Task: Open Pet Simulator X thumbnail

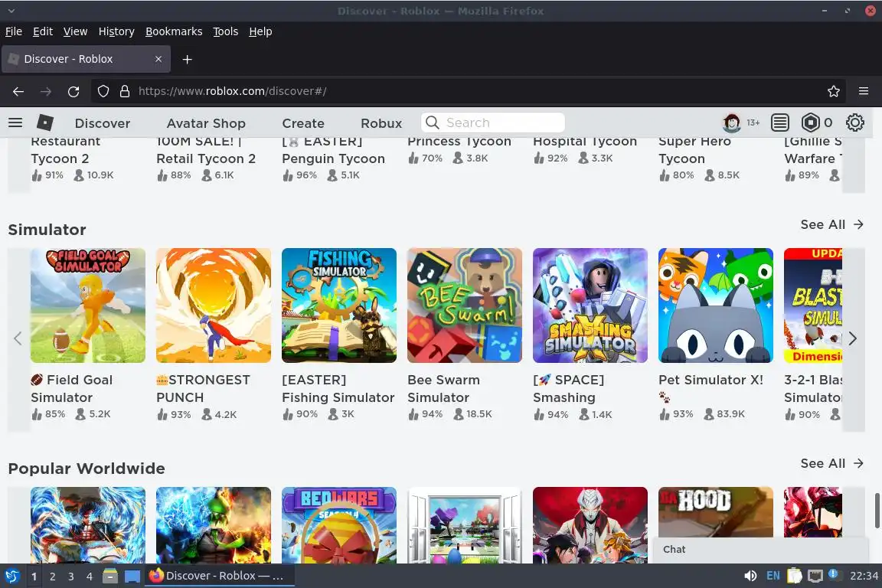Action: 716,305
